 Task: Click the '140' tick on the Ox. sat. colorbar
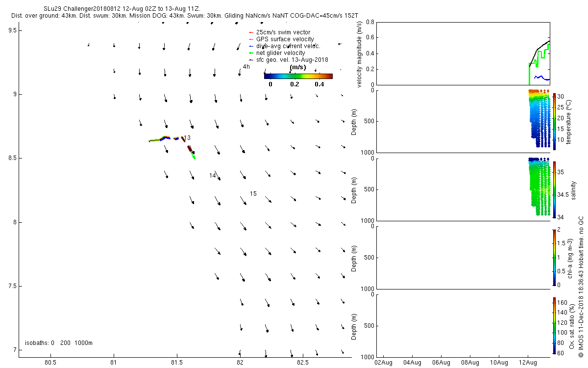562,313
